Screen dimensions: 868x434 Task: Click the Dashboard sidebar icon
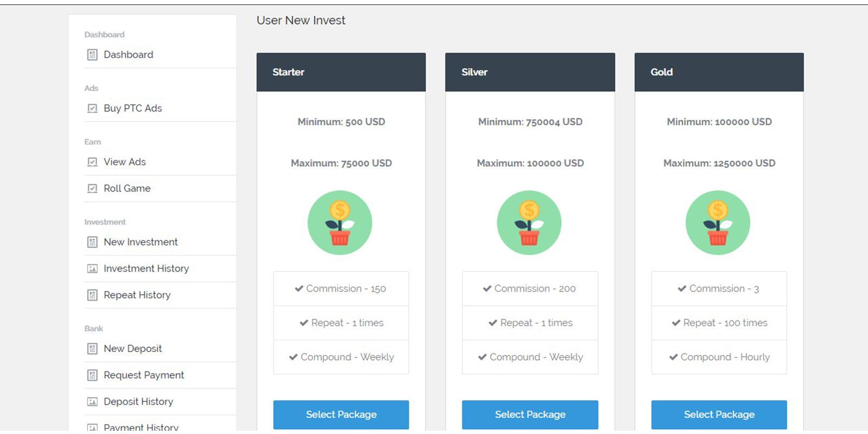point(92,55)
